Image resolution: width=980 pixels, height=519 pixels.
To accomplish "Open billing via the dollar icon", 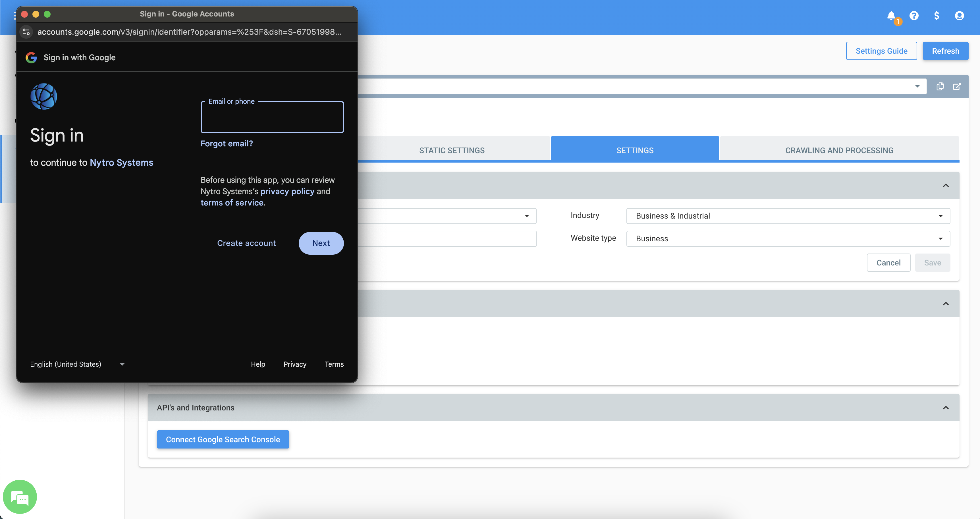I will (x=937, y=16).
